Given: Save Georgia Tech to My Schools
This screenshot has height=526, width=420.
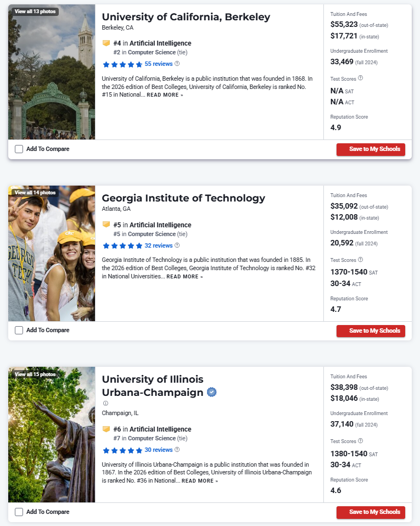Looking at the screenshot, I should [371, 331].
